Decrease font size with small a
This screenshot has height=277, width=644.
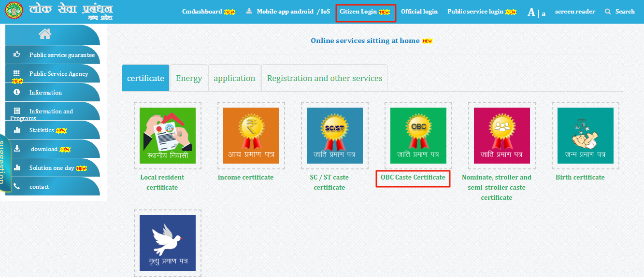(x=544, y=14)
